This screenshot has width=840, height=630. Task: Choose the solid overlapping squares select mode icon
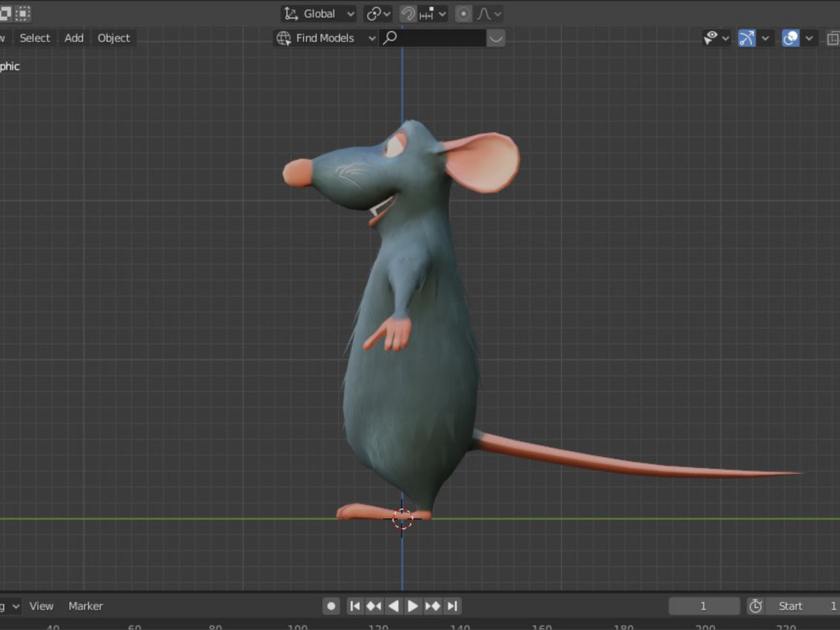(5, 13)
